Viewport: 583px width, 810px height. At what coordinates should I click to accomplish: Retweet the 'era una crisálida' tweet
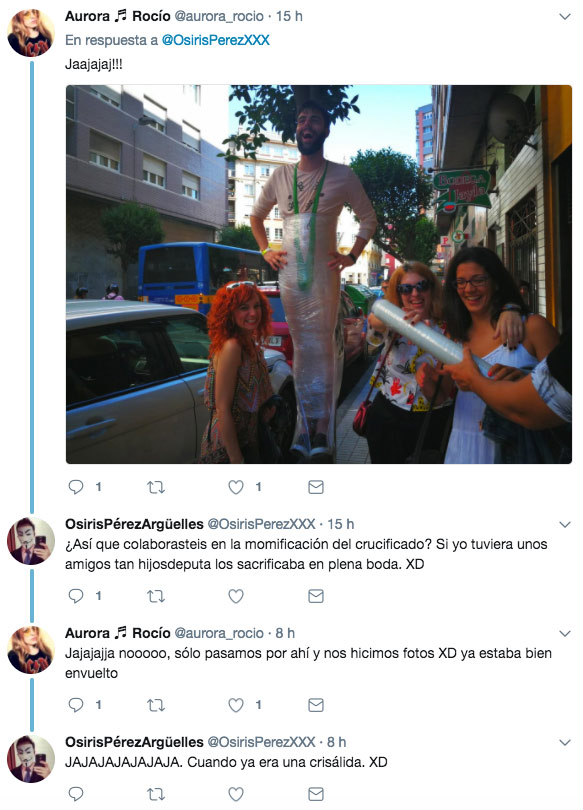coord(155,794)
